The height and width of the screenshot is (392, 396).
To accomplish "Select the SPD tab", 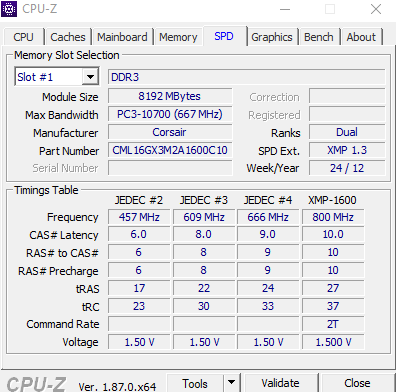I will tap(224, 36).
